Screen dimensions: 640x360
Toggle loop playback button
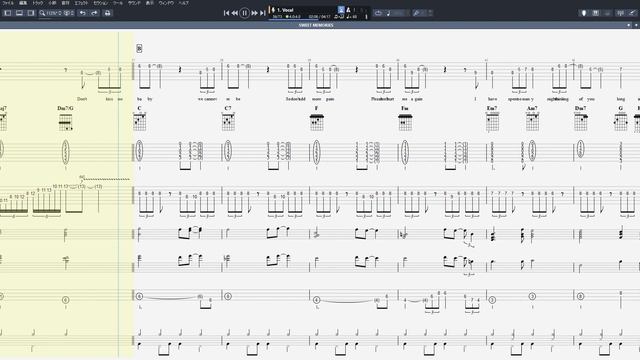378,13
